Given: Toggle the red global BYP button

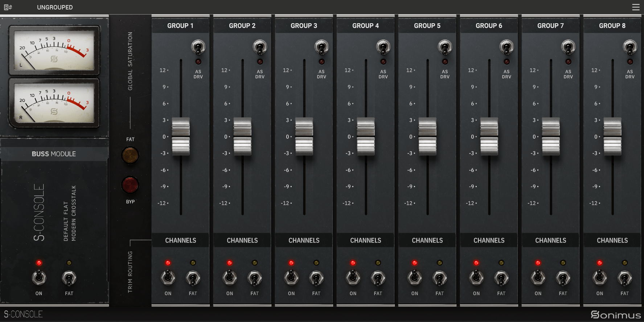Looking at the screenshot, I should pos(130,185).
